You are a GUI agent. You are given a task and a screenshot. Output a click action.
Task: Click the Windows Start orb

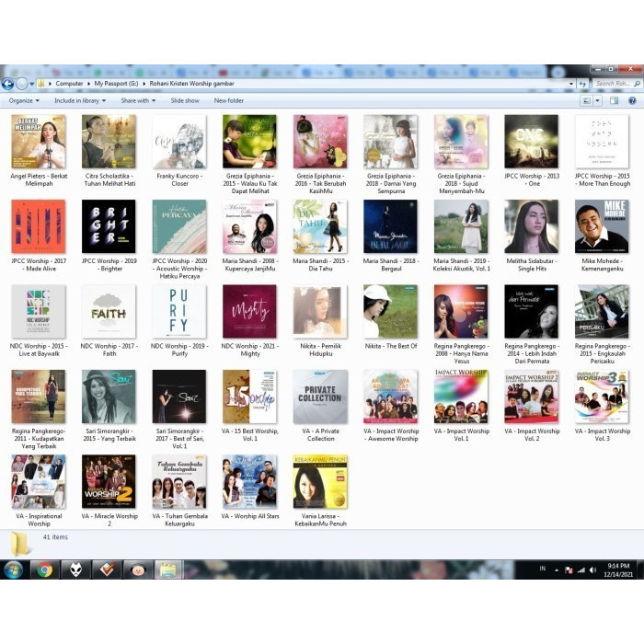click(13, 569)
